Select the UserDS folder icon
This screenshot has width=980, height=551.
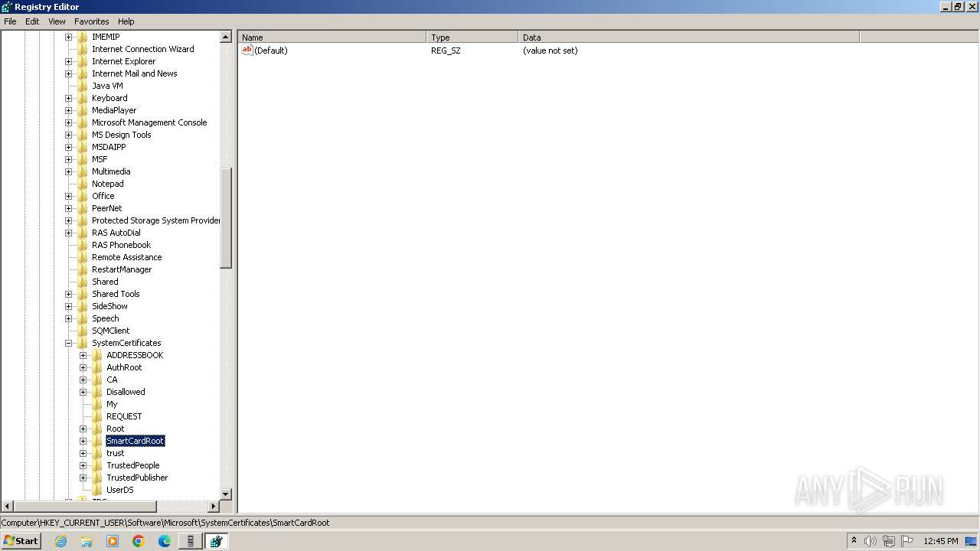click(x=97, y=490)
